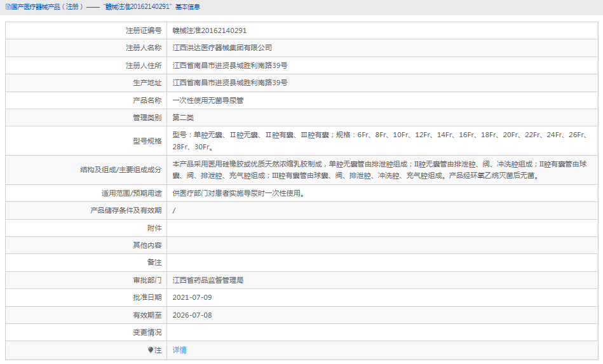Click structure description starting 本产品采用医用硅橡胶

pos(379,170)
